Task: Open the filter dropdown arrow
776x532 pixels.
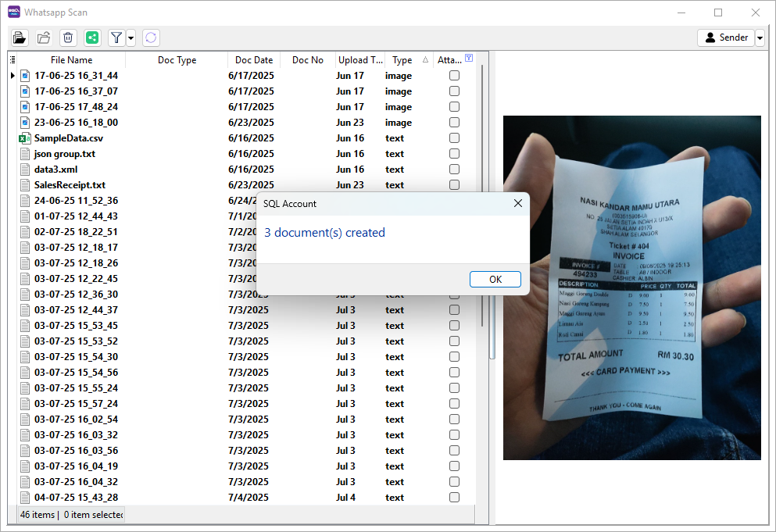Action: (x=131, y=37)
